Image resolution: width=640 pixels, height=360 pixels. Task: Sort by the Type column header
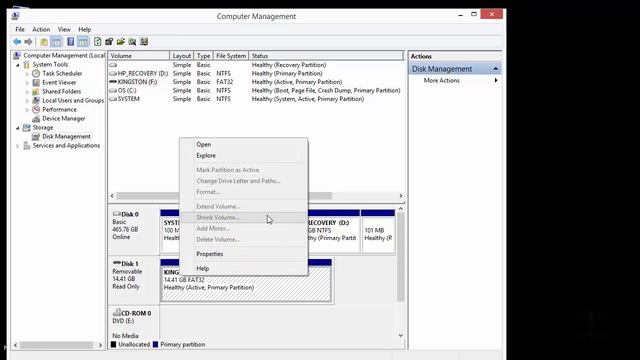pos(203,56)
